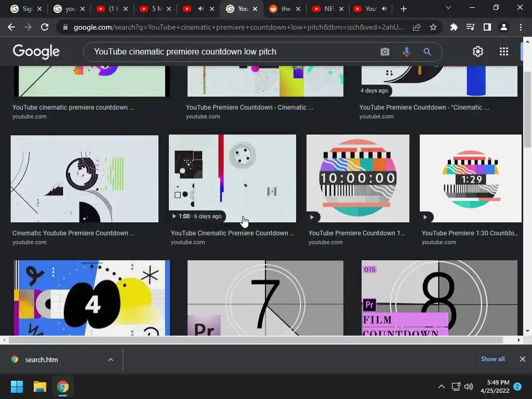Expand search.htm download options
The height and width of the screenshot is (399, 532).
point(111,360)
